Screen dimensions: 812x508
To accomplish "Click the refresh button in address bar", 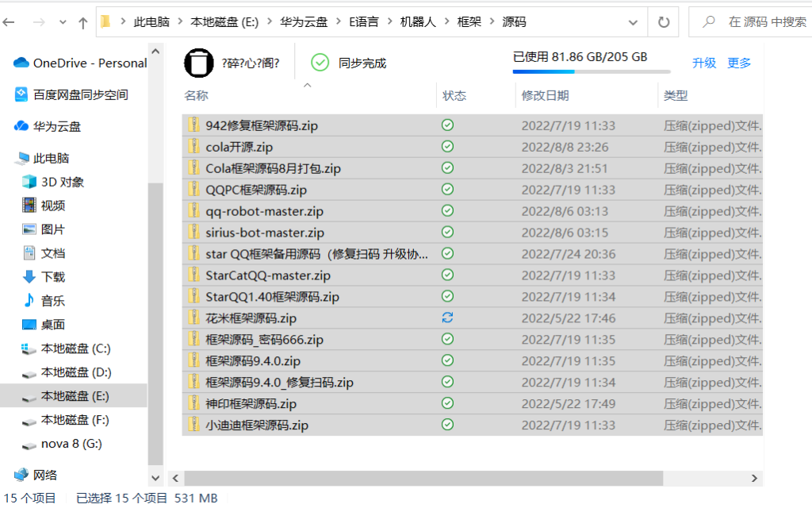I will tap(663, 21).
